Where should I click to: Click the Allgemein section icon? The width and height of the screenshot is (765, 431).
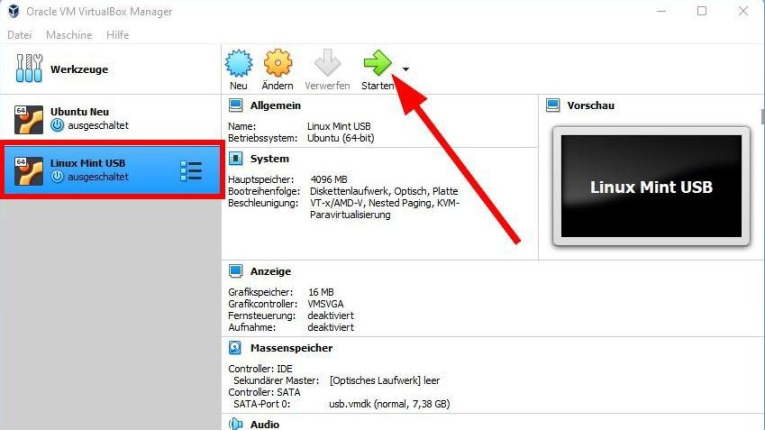pos(236,105)
